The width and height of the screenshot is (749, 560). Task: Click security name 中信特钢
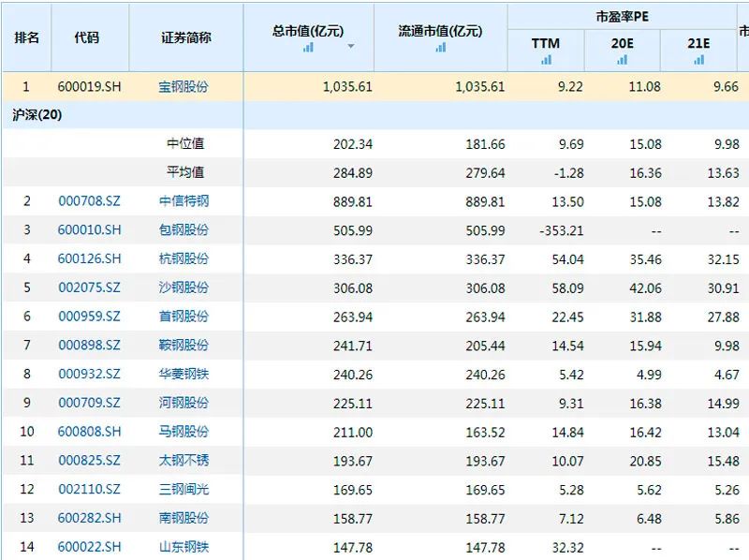click(184, 201)
